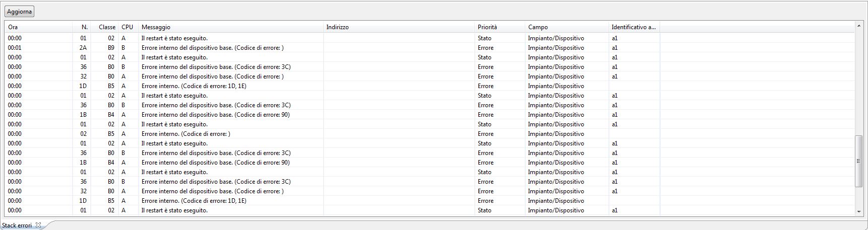Click the Identificativo a... column header
Image resolution: width=868 pixels, height=230 pixels.
tap(634, 27)
